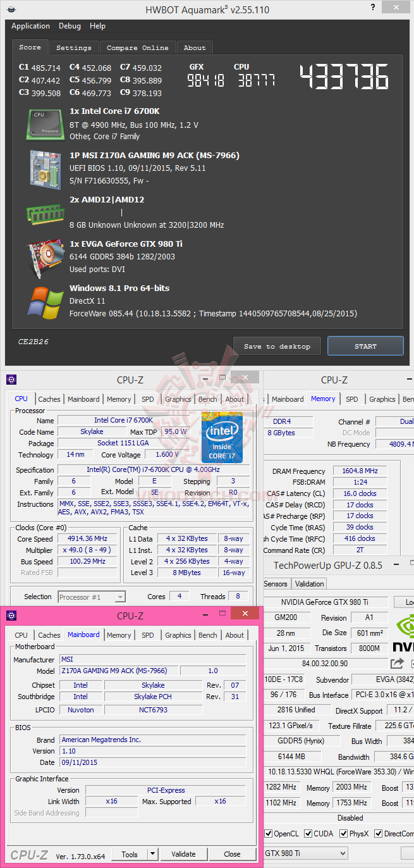Open the Help menu in Aquamark
414x868 pixels.
[x=97, y=26]
